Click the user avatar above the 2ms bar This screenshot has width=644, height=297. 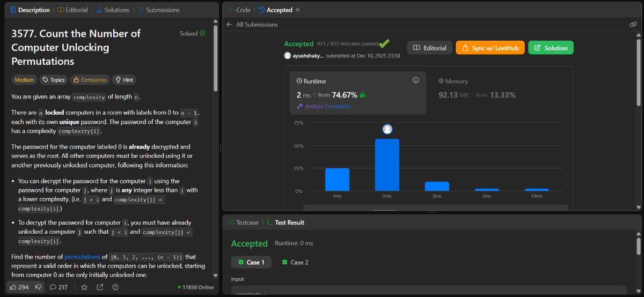click(387, 129)
